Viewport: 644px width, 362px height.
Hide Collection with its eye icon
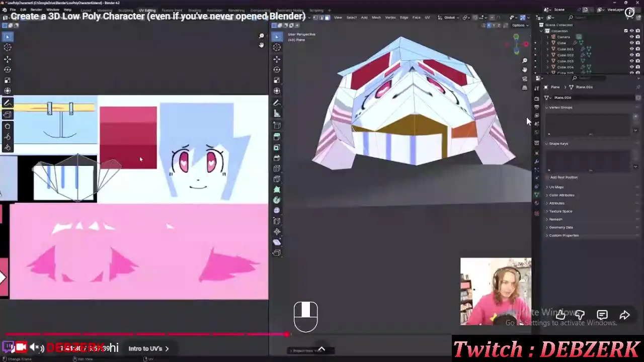[632, 31]
